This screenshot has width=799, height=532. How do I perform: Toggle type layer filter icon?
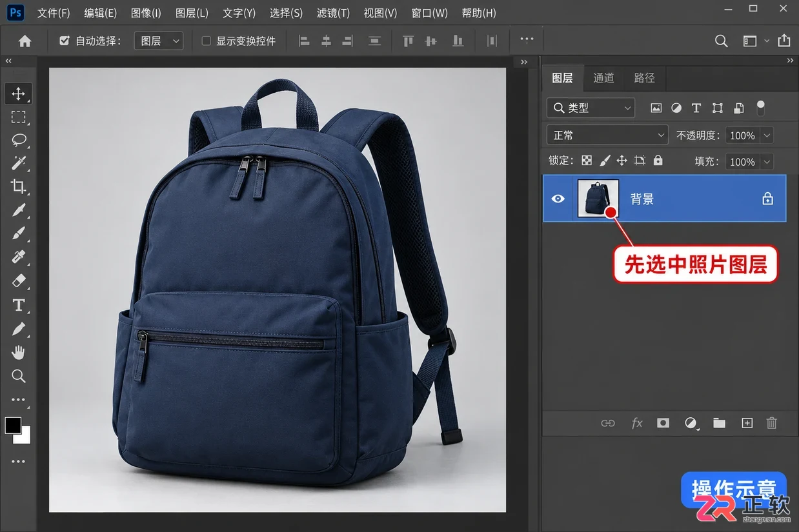pyautogui.click(x=696, y=108)
